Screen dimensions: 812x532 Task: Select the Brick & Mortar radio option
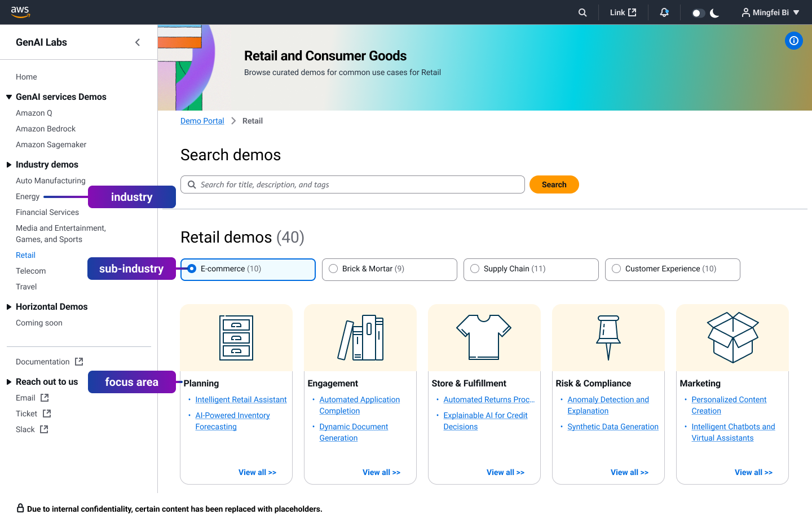333,269
